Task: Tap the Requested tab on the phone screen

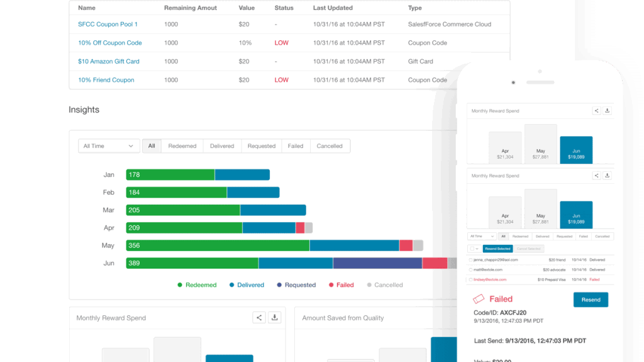Action: 564,237
